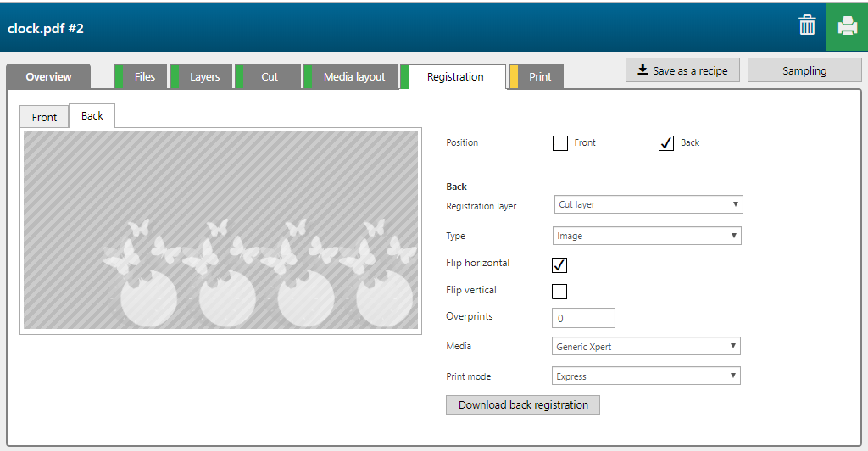Switch to the Front preview tab

[x=44, y=117]
